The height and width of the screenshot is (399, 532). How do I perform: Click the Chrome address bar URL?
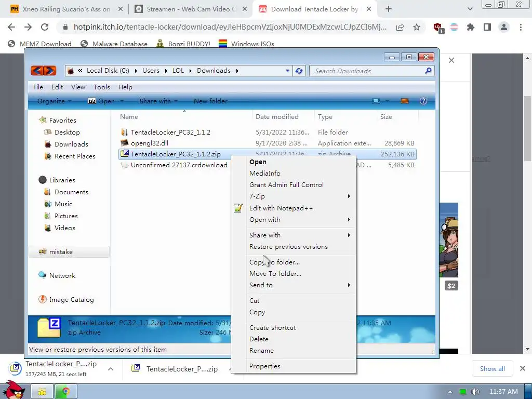pos(230,27)
